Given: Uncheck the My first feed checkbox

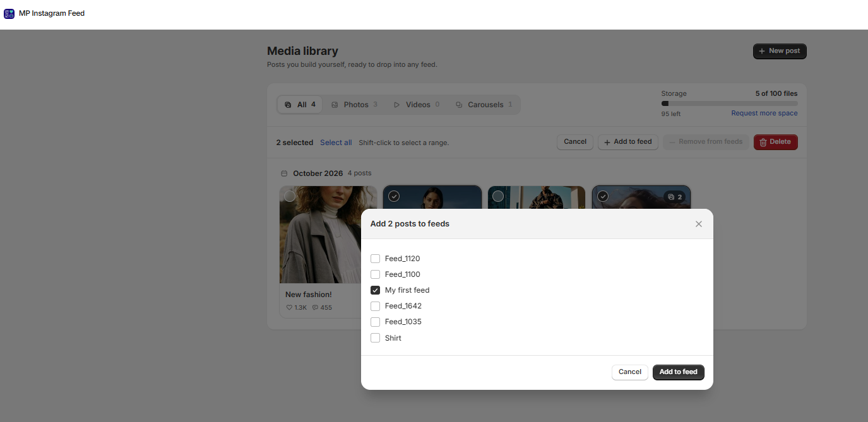Looking at the screenshot, I should (x=375, y=290).
